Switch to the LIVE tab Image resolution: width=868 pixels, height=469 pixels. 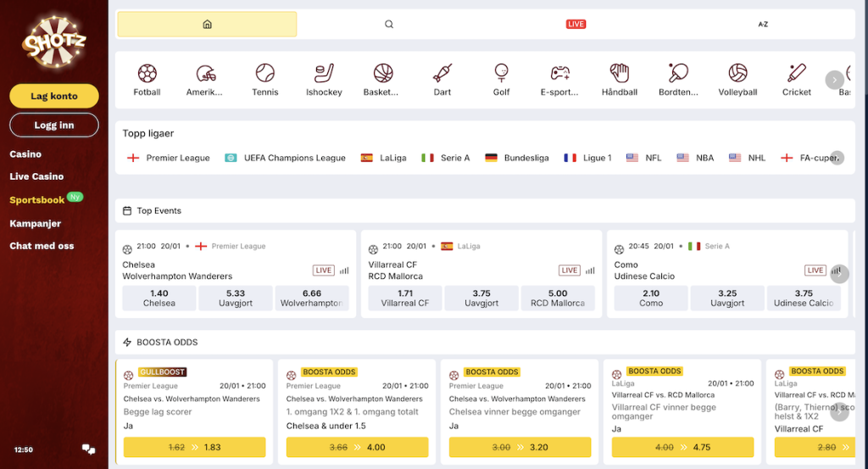pos(576,24)
